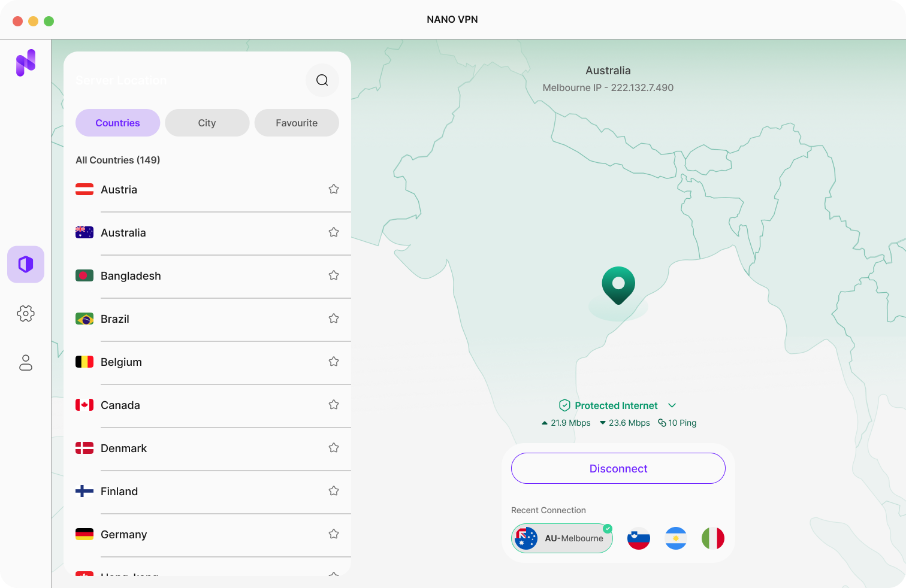The image size is (906, 588).
Task: Click the Australia flag icon in list
Action: click(x=84, y=233)
